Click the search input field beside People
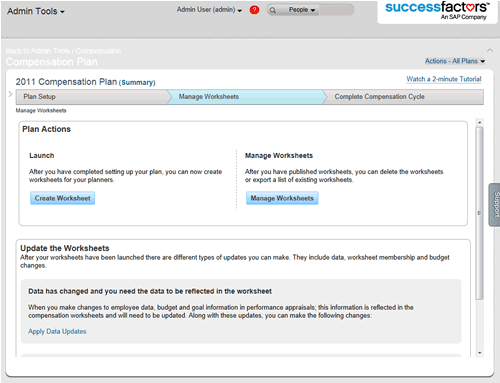500x383 pixels. click(x=336, y=10)
